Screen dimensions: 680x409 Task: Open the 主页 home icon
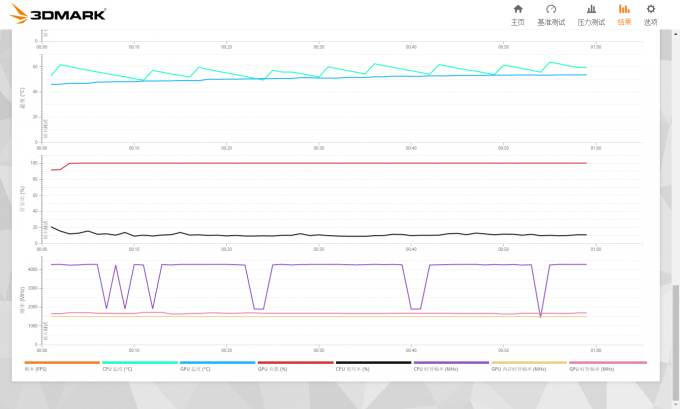[518, 14]
